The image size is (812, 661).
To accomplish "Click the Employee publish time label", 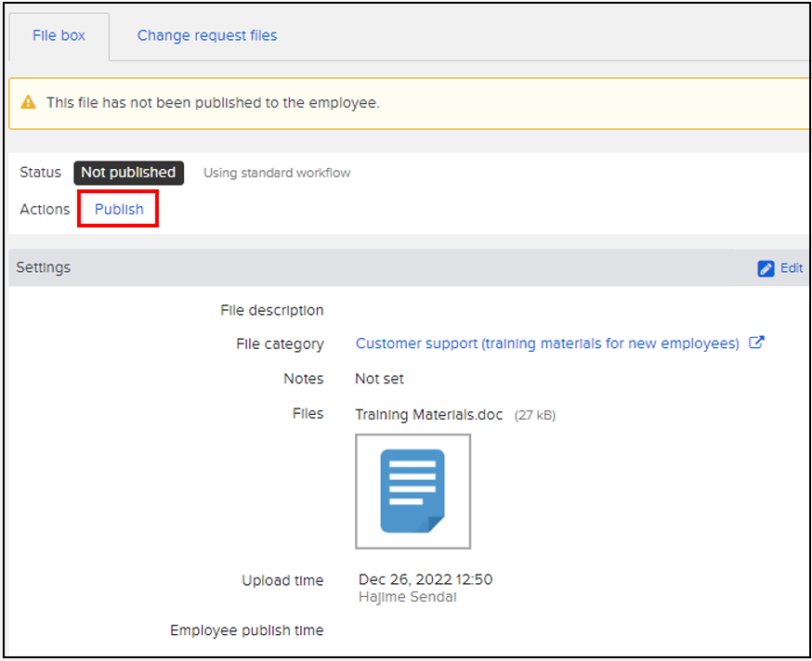I will [x=246, y=630].
